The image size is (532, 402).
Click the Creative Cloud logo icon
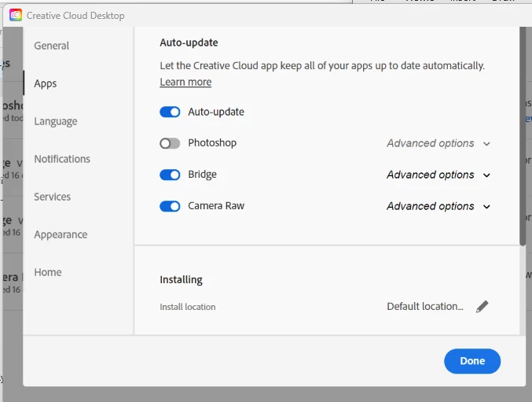(x=16, y=15)
